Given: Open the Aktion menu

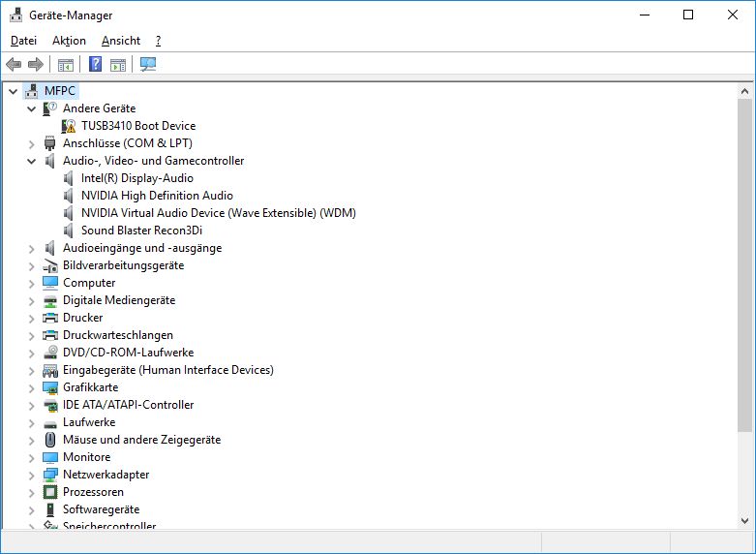Looking at the screenshot, I should (69, 41).
